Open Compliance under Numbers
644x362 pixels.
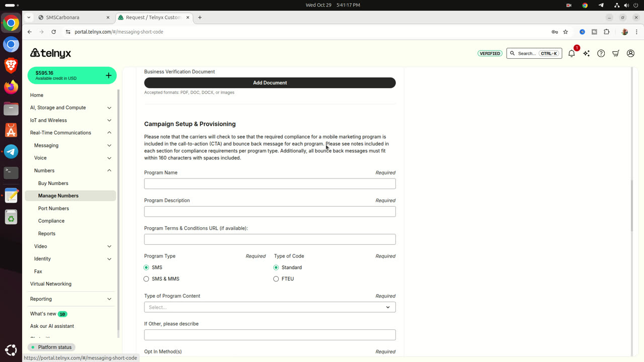pos(51,221)
